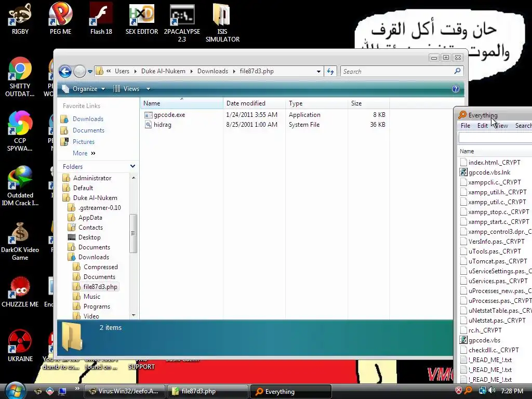Image resolution: width=532 pixels, height=399 pixels.
Task: Sort by Date modified column header
Action: pos(254,103)
